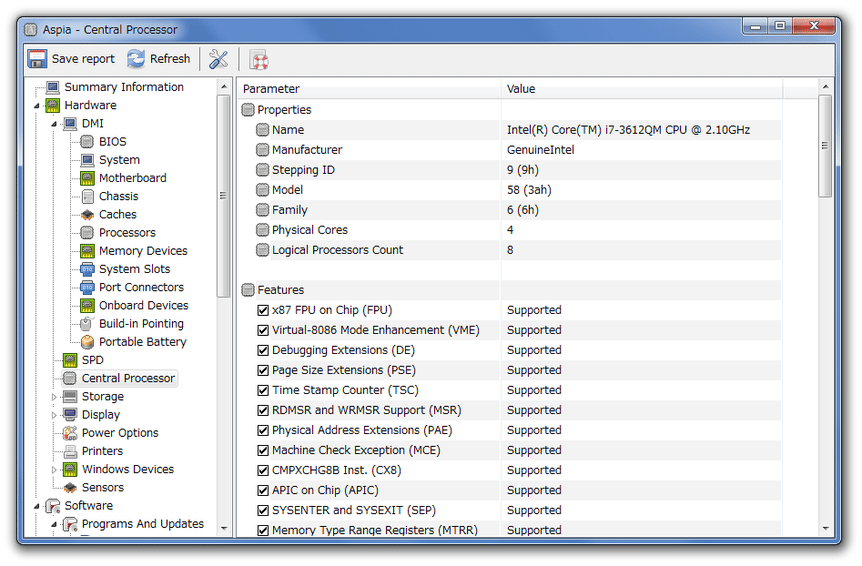Click the Build-in Pointing mouse icon
Image resolution: width=862 pixels, height=566 pixels.
pyautogui.click(x=87, y=323)
